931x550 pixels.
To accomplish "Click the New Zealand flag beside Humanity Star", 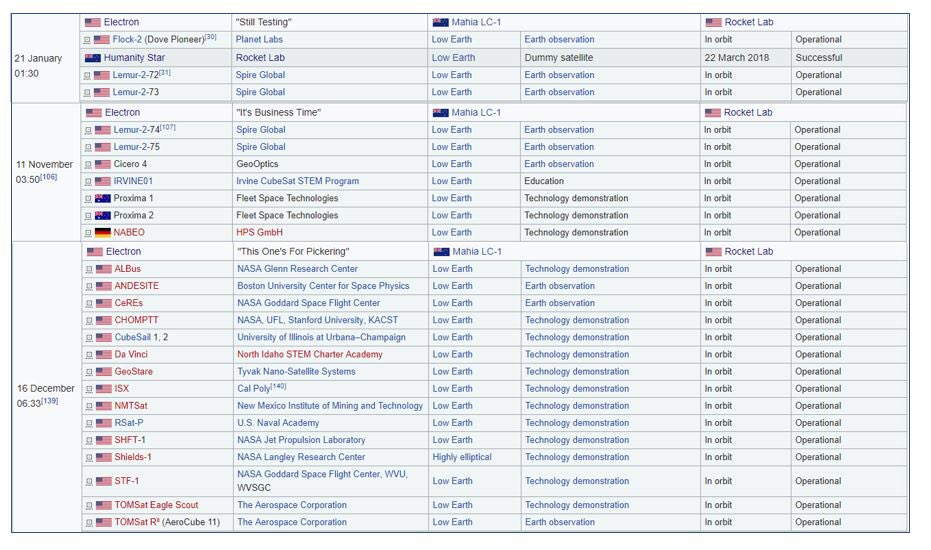I will pos(93,58).
